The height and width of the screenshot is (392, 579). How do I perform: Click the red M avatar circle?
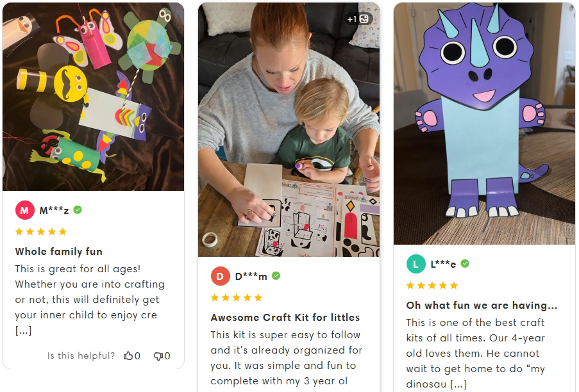click(x=25, y=210)
